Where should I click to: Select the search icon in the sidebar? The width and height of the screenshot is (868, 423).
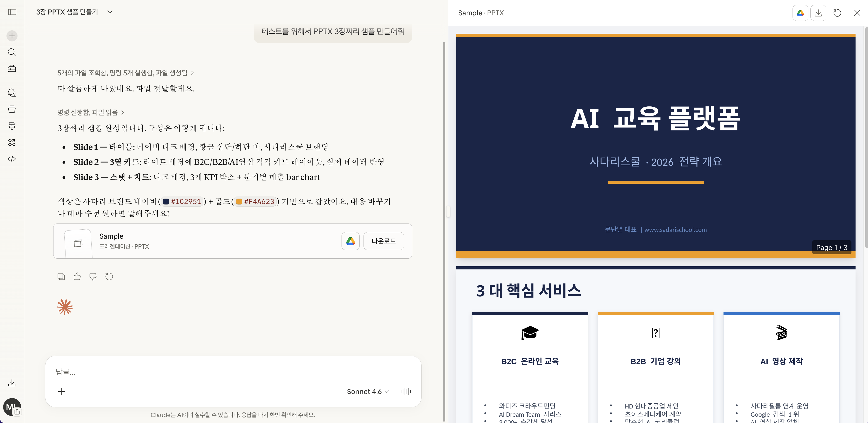[12, 53]
